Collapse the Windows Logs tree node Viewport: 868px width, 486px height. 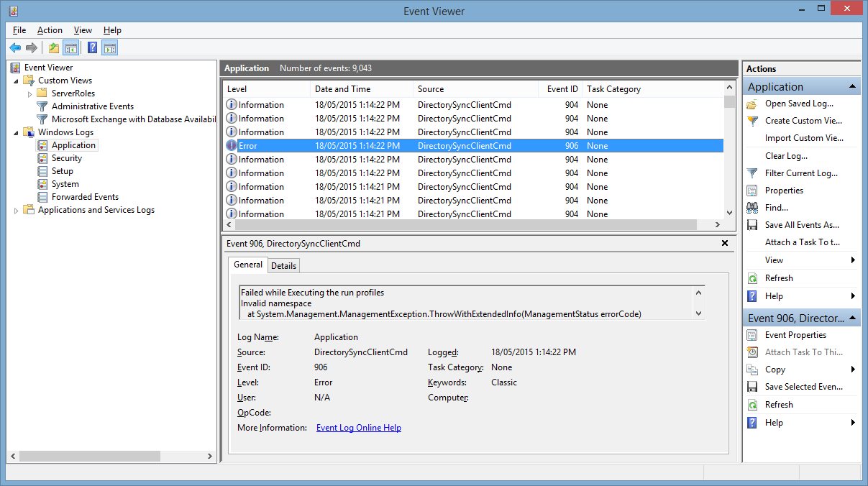16,132
